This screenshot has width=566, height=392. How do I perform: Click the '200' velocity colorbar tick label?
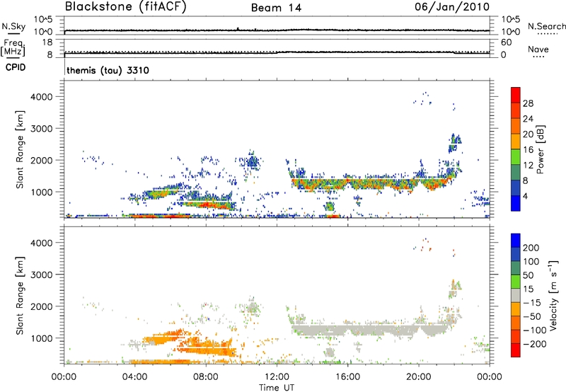[531, 248]
